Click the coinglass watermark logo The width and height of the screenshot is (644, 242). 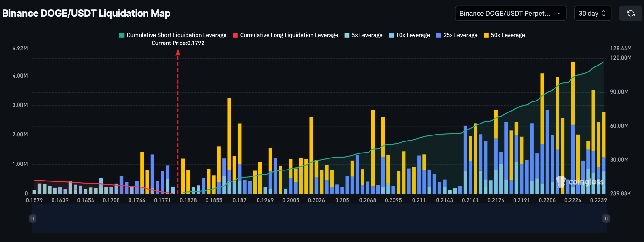(580, 182)
